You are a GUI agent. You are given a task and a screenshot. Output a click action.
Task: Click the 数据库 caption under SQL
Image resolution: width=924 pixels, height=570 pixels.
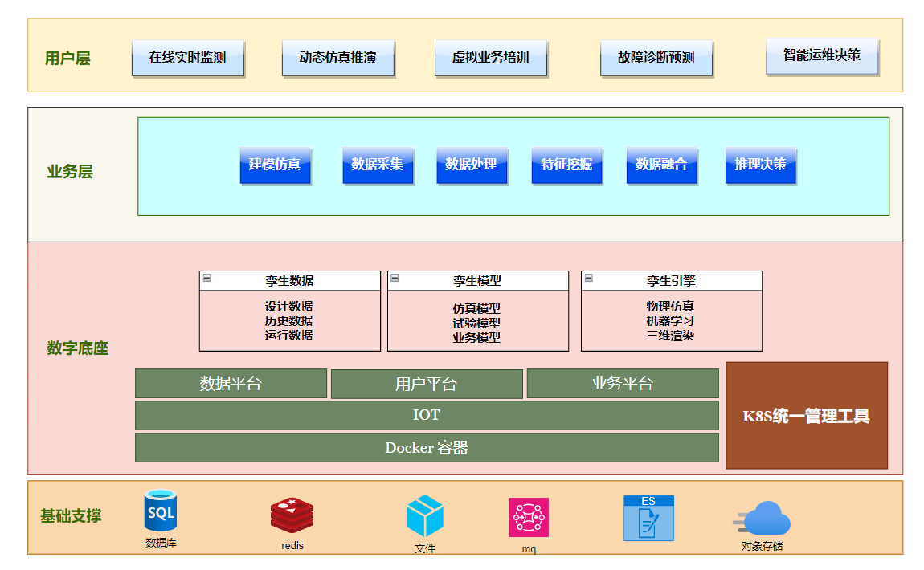(161, 543)
